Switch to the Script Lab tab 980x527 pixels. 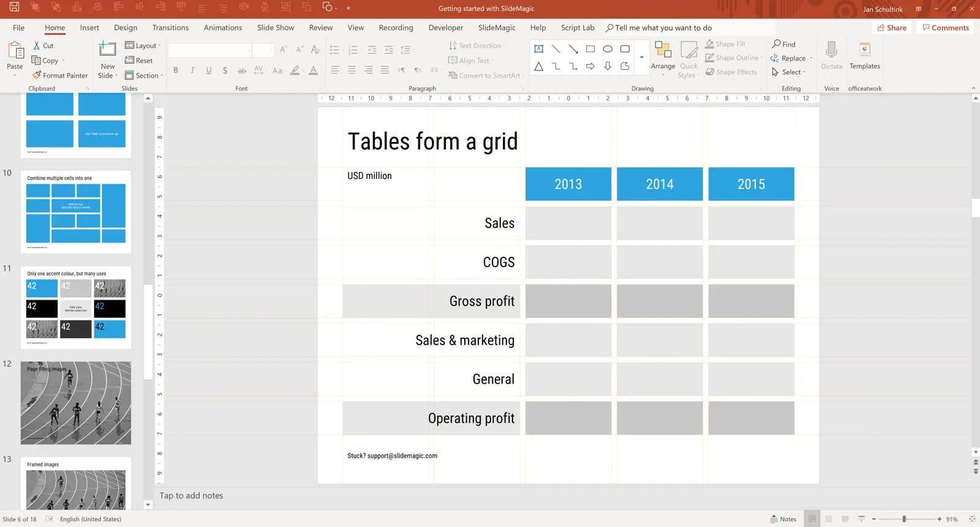578,28
